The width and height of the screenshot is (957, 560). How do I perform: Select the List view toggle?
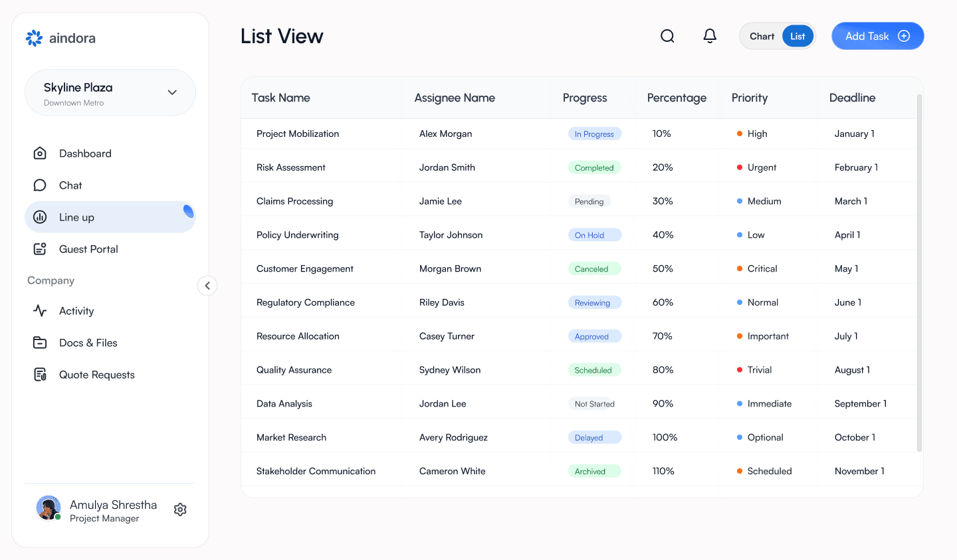tap(797, 37)
